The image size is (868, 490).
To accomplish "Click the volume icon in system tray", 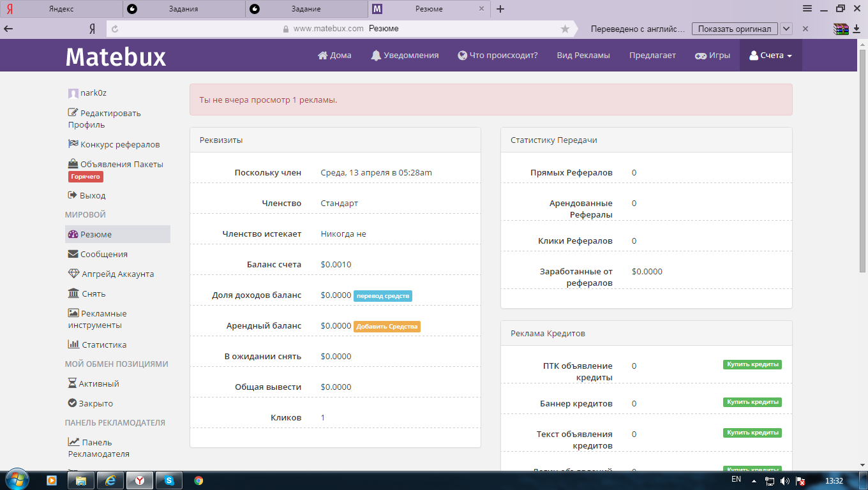I will tap(785, 481).
